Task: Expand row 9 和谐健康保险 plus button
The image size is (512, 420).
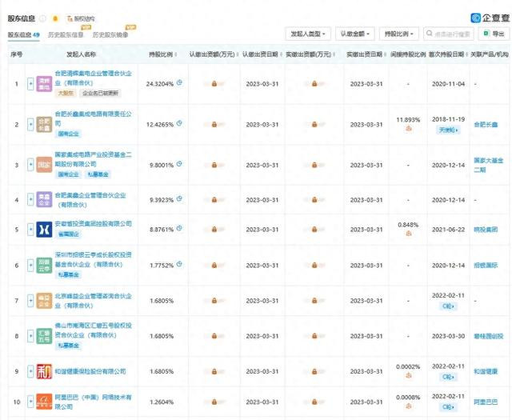Action: (x=30, y=371)
